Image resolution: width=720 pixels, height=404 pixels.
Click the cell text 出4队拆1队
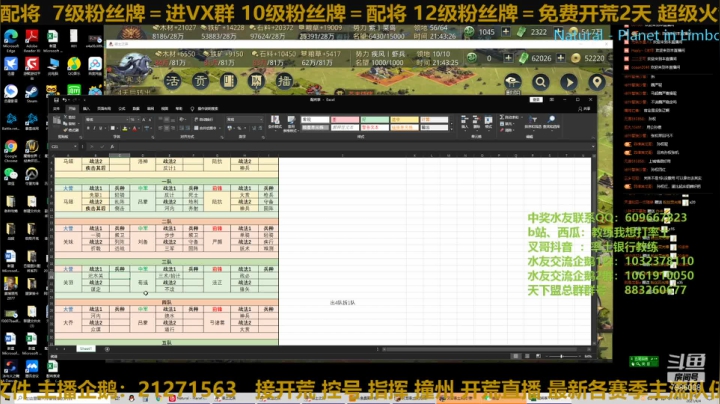(342, 303)
